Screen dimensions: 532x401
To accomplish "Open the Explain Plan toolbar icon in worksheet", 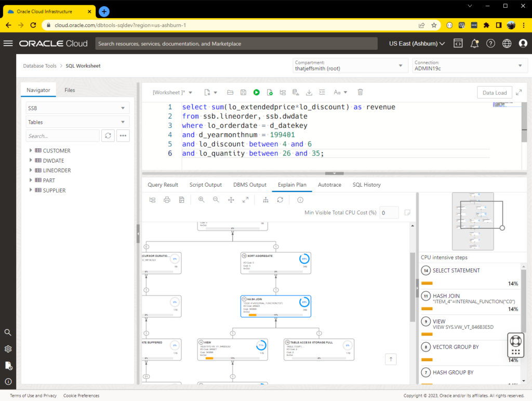I will [283, 93].
